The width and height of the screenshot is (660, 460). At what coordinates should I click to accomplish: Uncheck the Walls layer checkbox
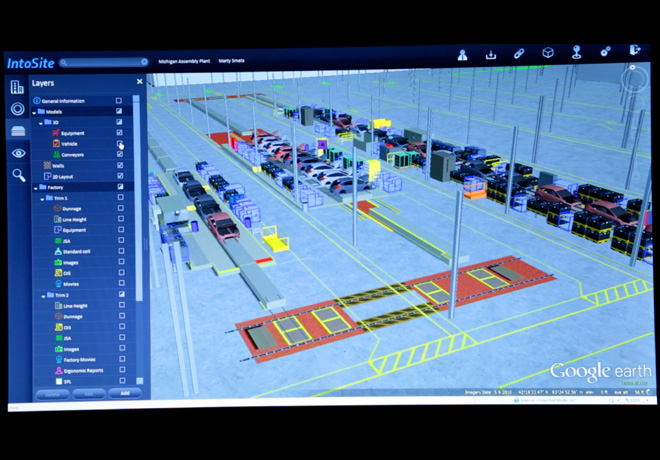pos(120,165)
